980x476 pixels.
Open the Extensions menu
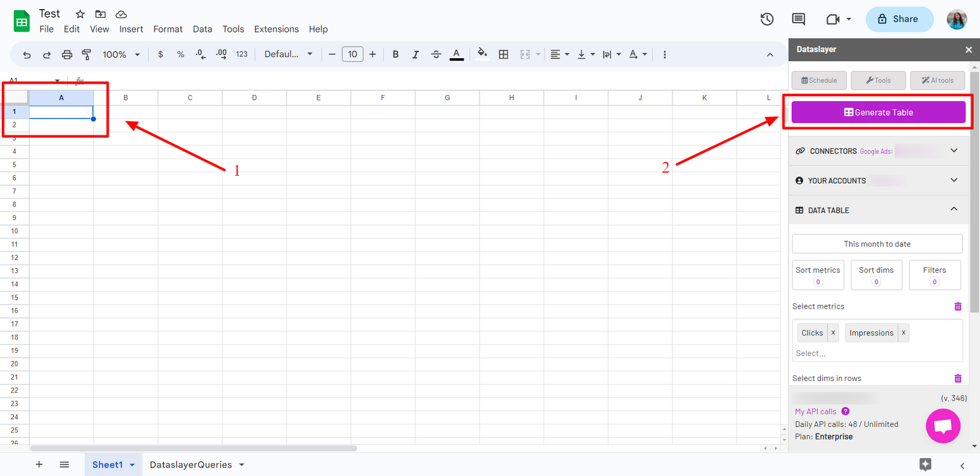[x=276, y=29]
